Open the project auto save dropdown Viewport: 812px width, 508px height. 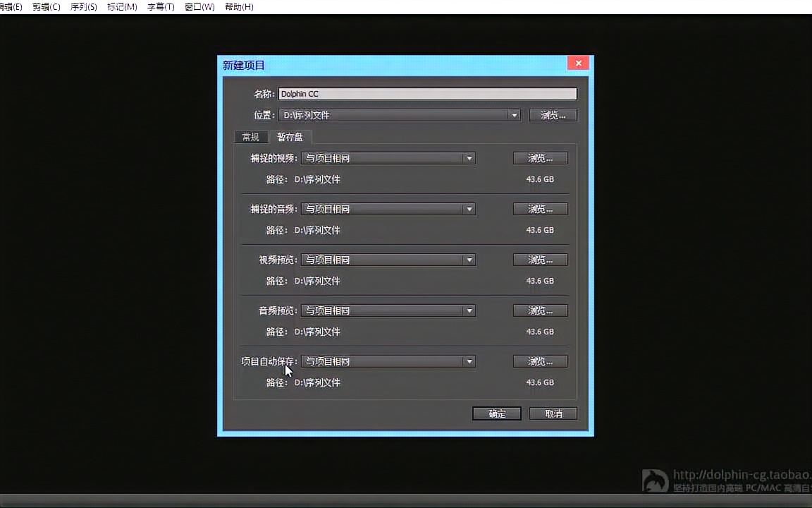[x=468, y=361]
